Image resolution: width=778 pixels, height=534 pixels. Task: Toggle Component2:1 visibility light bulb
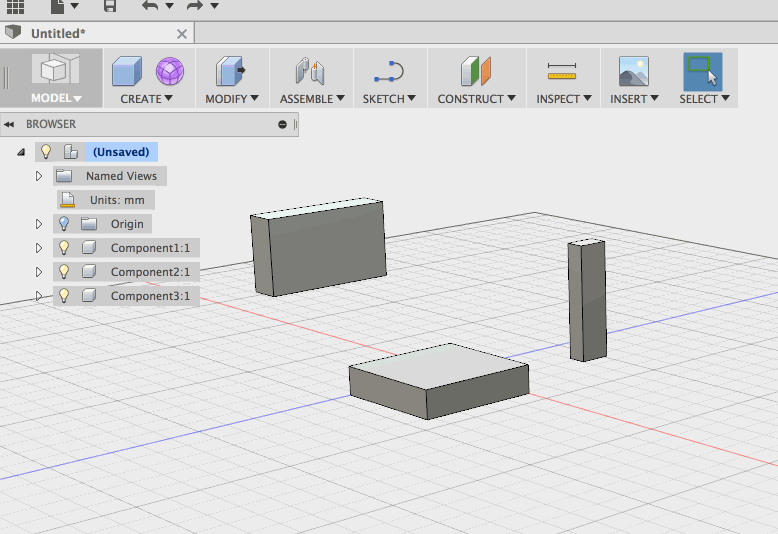pyautogui.click(x=64, y=271)
